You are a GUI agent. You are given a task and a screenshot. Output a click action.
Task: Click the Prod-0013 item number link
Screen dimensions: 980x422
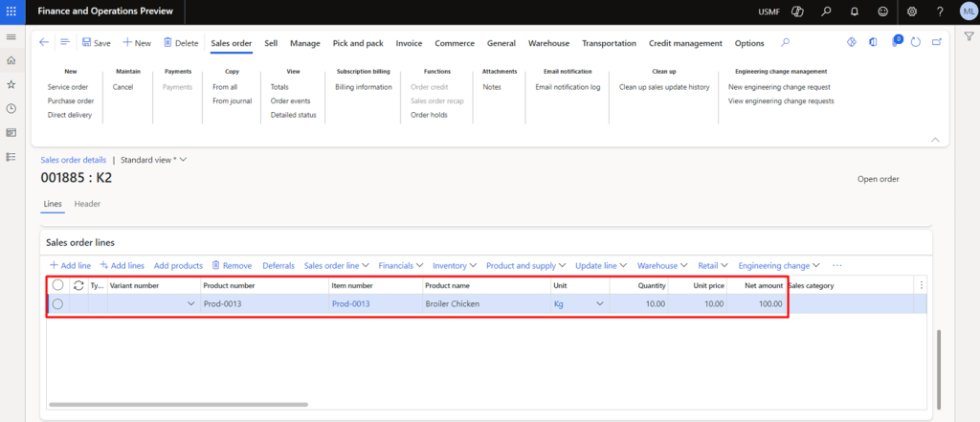point(351,304)
